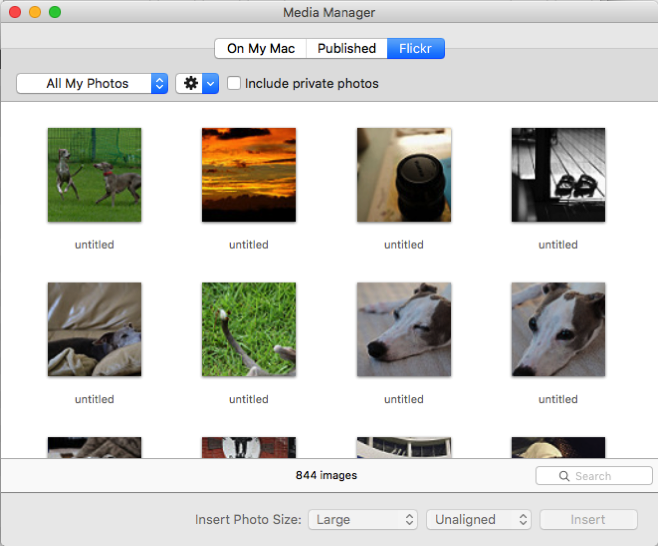The height and width of the screenshot is (546, 658).
Task: Switch to the On My Mac tab
Action: [261, 49]
